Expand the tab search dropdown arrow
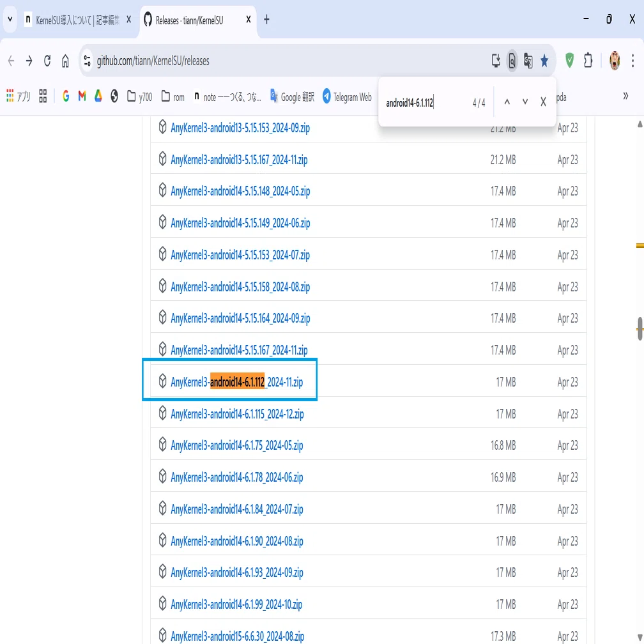 click(10, 19)
